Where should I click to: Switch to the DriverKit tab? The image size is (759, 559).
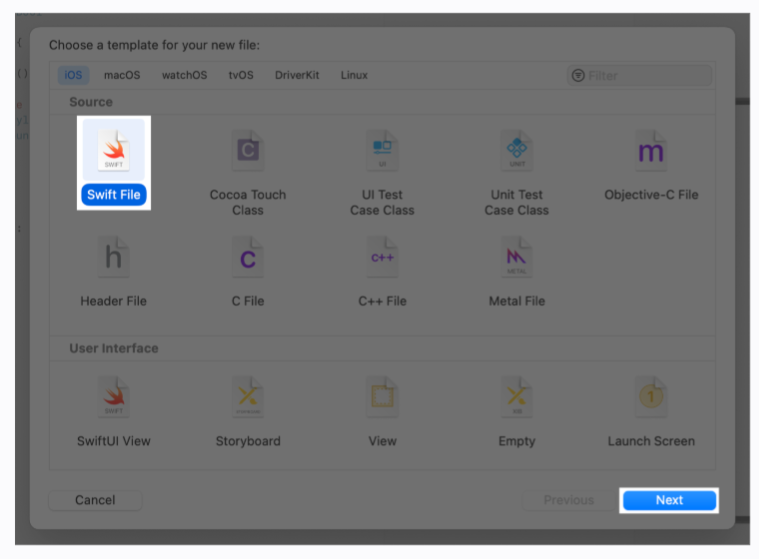click(x=297, y=75)
